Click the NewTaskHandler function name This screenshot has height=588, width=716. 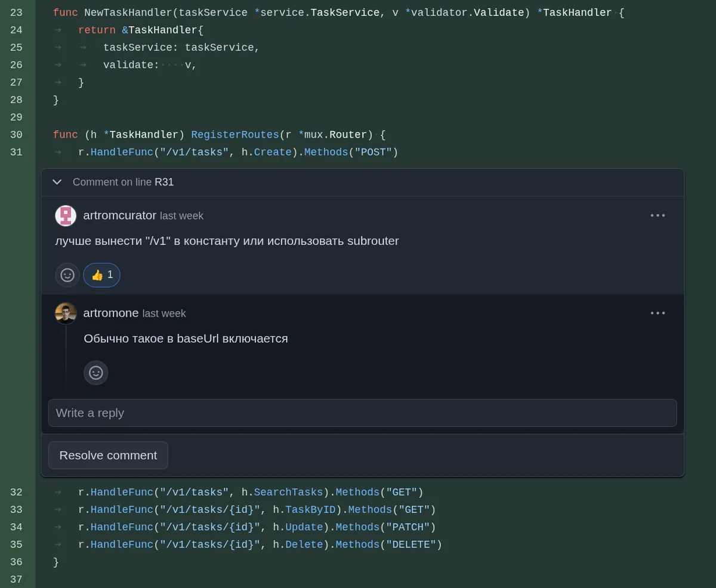point(128,13)
